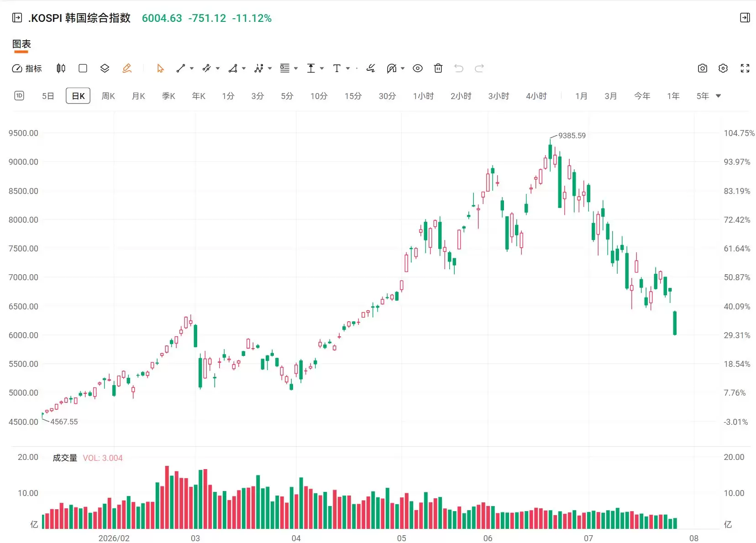Click the last green candle near 6000

coord(675,323)
